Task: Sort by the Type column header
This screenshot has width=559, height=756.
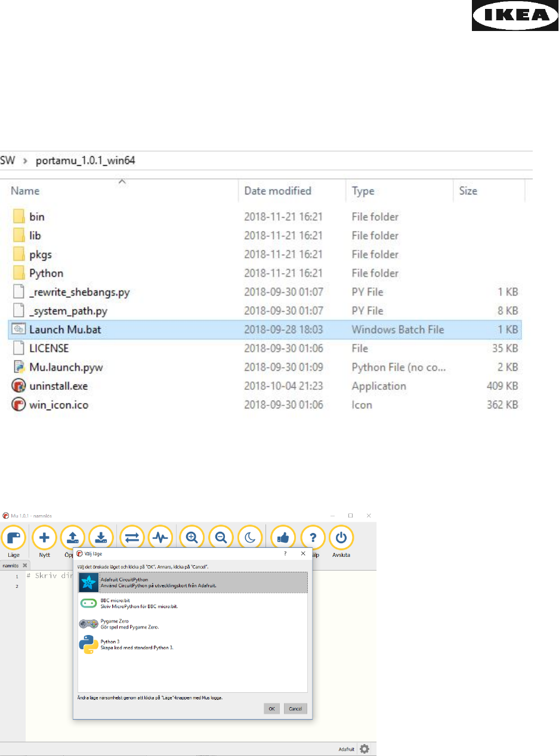Action: tap(399, 191)
